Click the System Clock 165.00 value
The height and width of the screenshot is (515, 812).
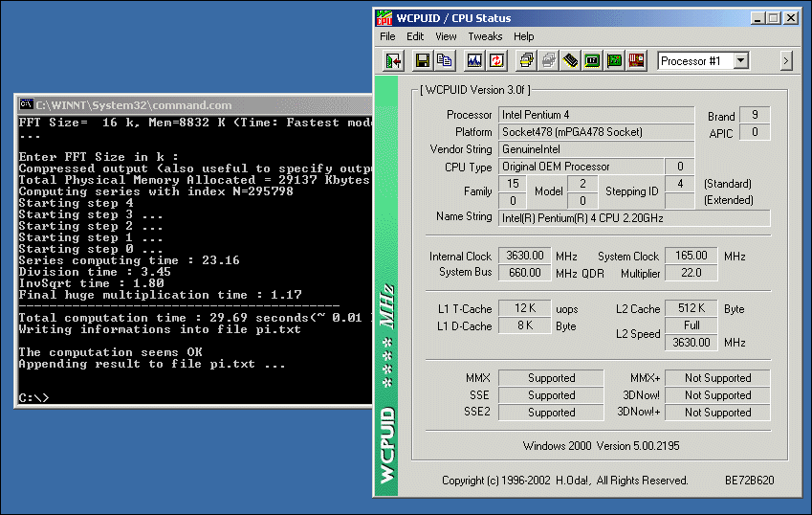pyautogui.click(x=691, y=256)
